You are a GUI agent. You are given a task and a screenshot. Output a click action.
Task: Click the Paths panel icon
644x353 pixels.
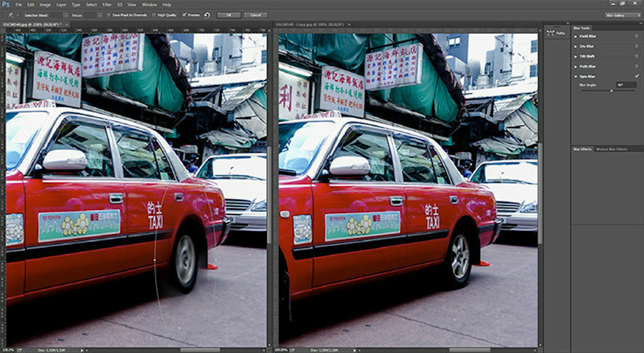[x=551, y=33]
